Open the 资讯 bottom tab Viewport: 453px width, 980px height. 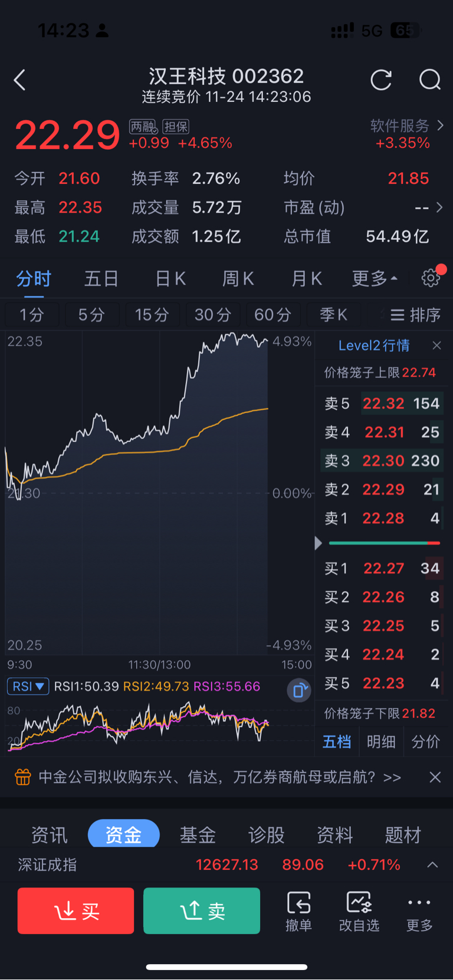coord(50,834)
